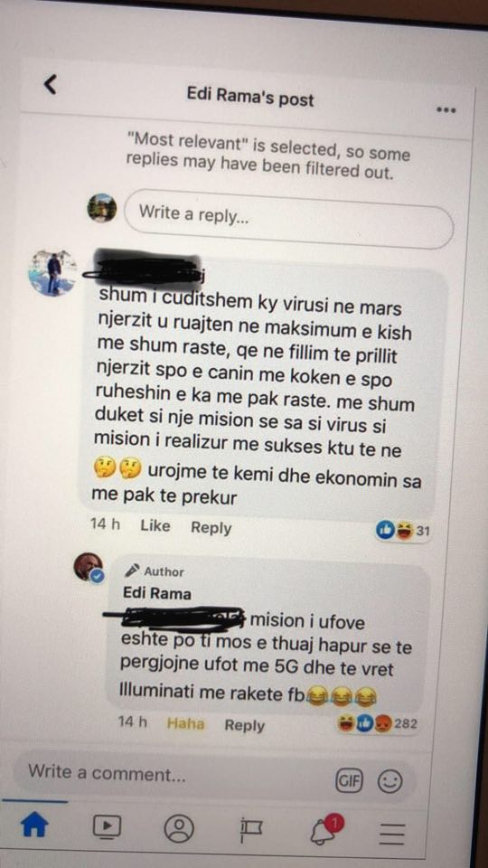Open Edi Rama's profile from name link

(x=156, y=594)
